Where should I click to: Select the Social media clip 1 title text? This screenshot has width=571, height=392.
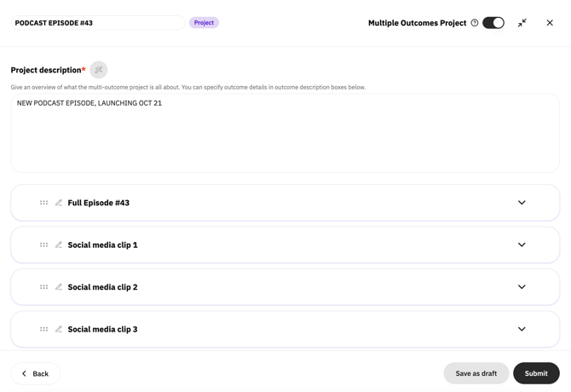click(x=102, y=245)
